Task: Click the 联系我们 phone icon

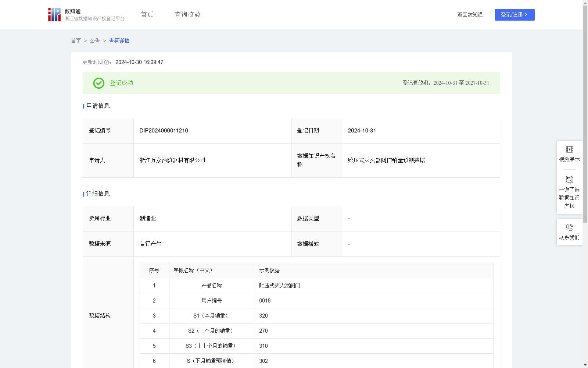Action: click(x=569, y=227)
